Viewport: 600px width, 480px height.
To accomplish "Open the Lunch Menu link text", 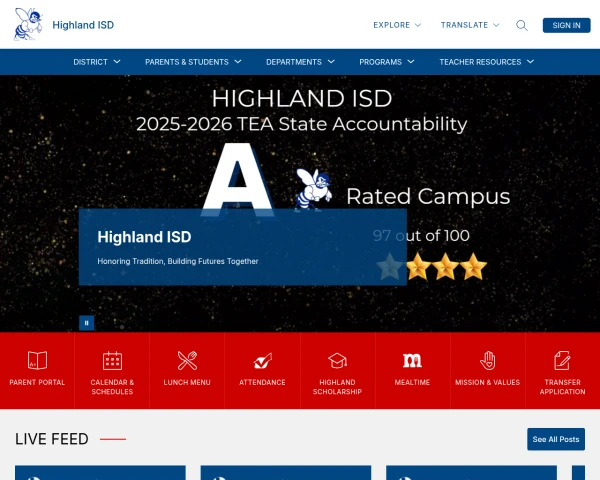I will coord(187,382).
